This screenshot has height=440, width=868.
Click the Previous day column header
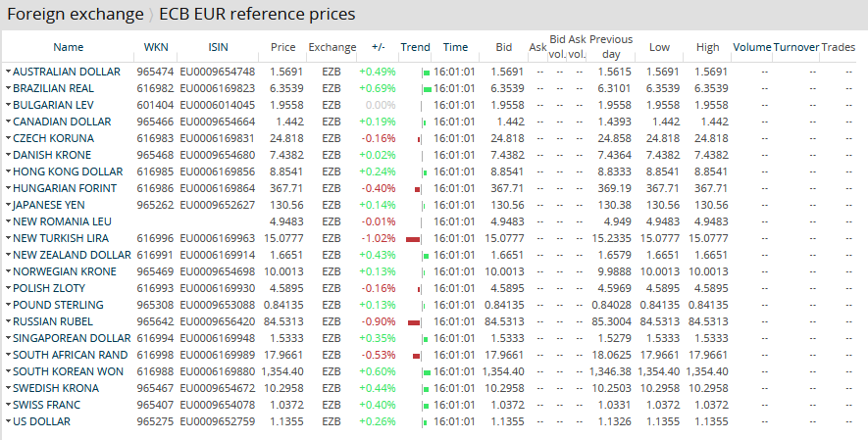611,47
